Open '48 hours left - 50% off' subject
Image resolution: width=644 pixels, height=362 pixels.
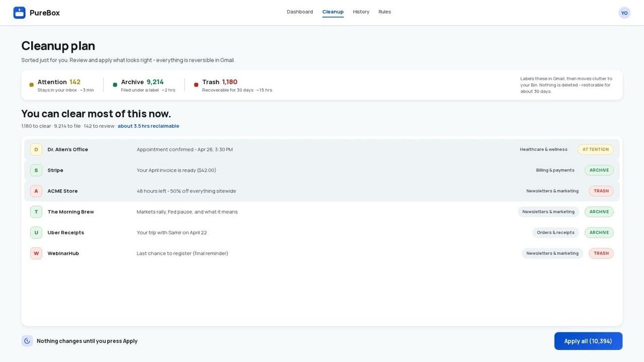[186, 191]
